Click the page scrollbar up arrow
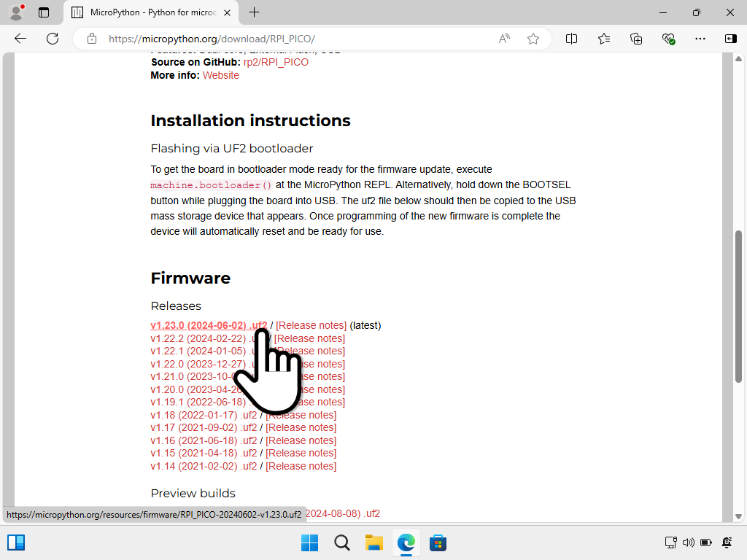This screenshot has width=747, height=560. point(738,59)
